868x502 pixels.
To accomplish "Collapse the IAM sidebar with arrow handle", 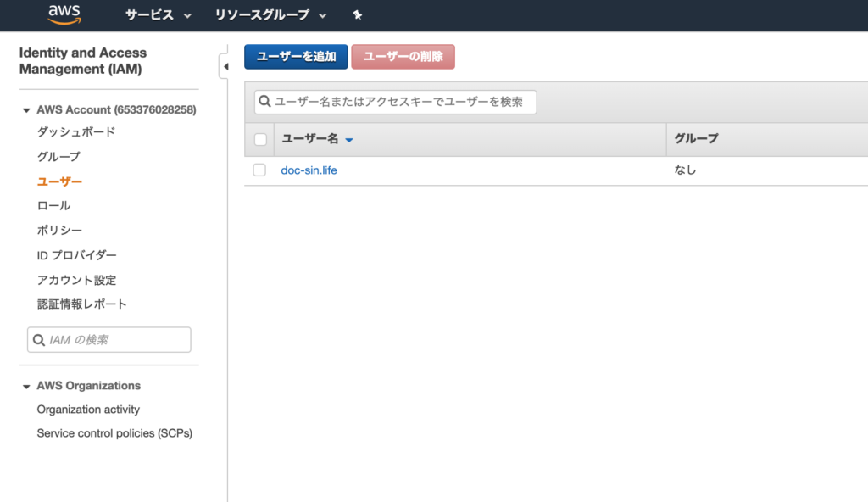I will click(x=225, y=66).
